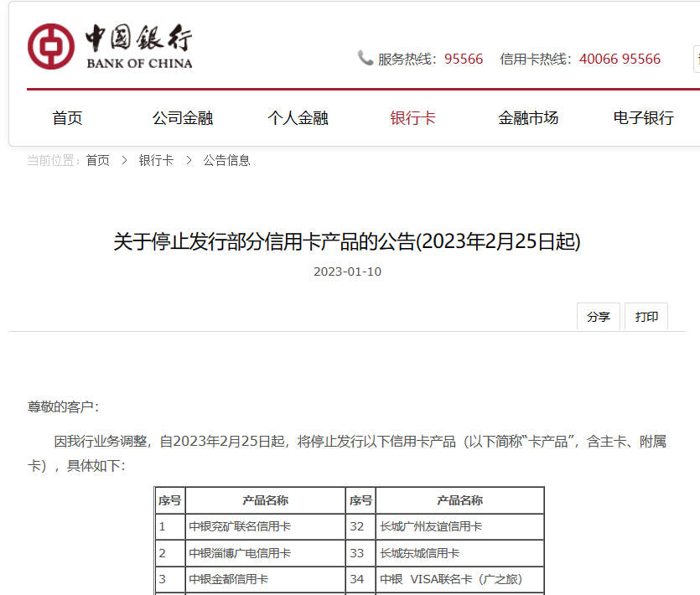Click the right 产品名称 column header
Image resolution: width=700 pixels, height=595 pixels.
[460, 500]
